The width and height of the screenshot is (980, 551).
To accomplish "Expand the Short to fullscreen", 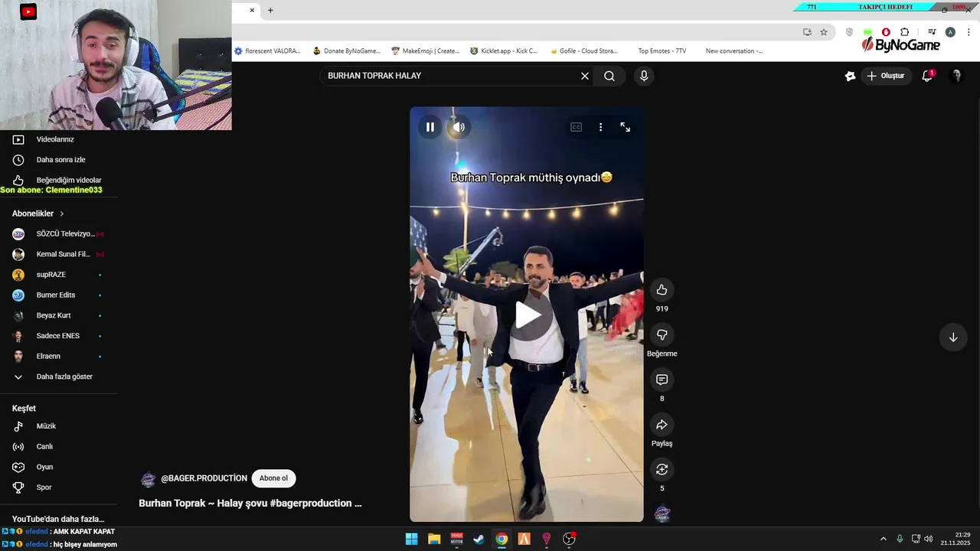I will (x=625, y=127).
